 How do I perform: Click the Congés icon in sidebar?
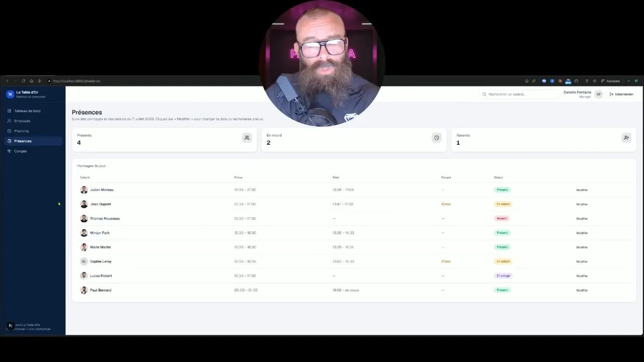[10, 151]
